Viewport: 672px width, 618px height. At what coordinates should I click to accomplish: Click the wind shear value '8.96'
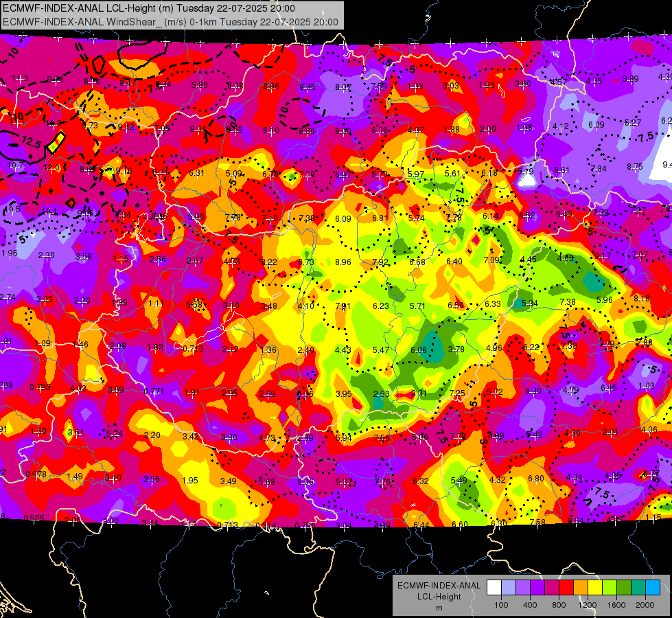(x=343, y=262)
